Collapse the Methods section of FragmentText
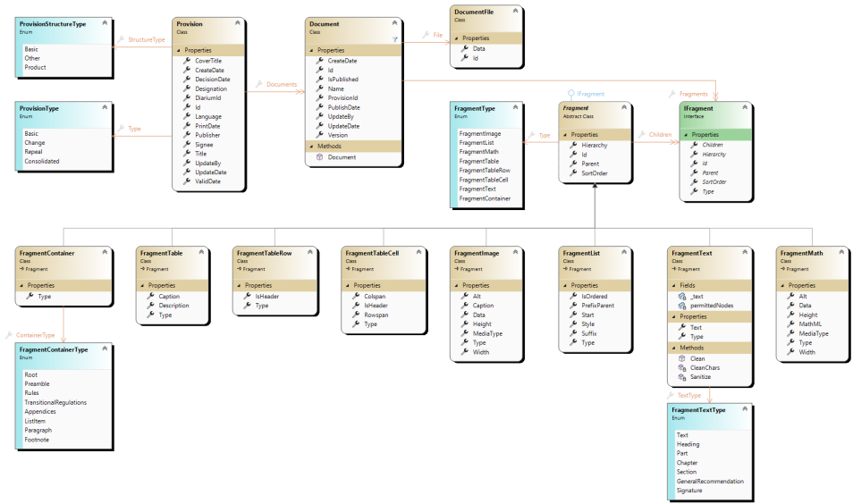Screen dimensions: 853x504 [674, 348]
